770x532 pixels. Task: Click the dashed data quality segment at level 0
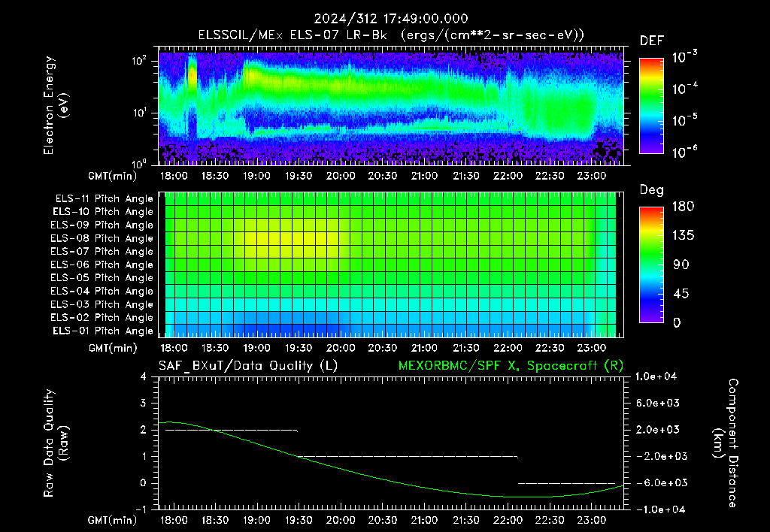[567, 483]
